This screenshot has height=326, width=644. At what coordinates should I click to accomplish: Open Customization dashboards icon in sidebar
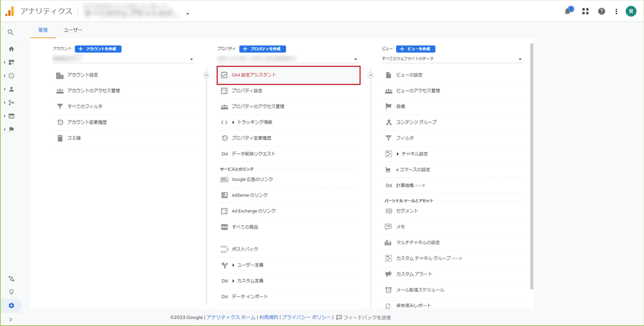pyautogui.click(x=11, y=62)
